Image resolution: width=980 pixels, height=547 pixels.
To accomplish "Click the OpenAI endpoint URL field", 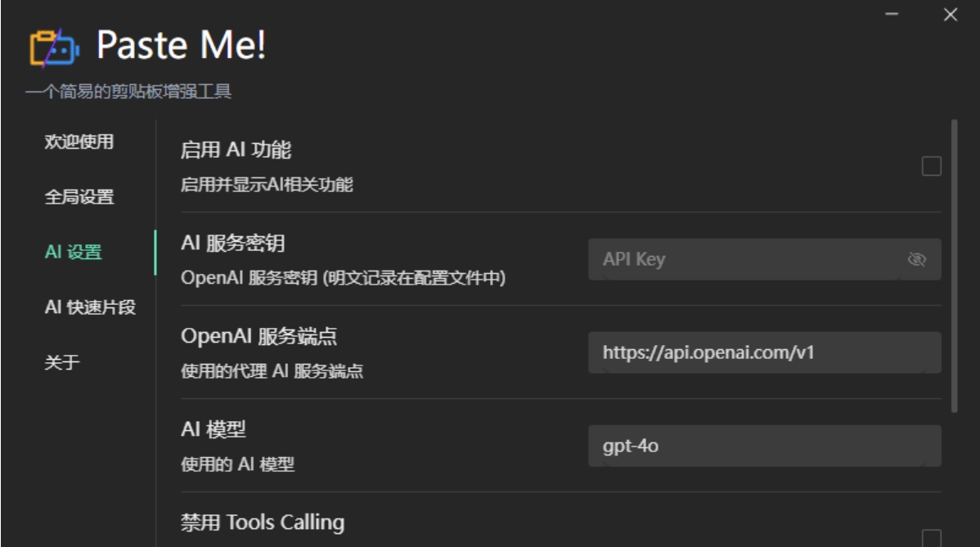I will (764, 353).
